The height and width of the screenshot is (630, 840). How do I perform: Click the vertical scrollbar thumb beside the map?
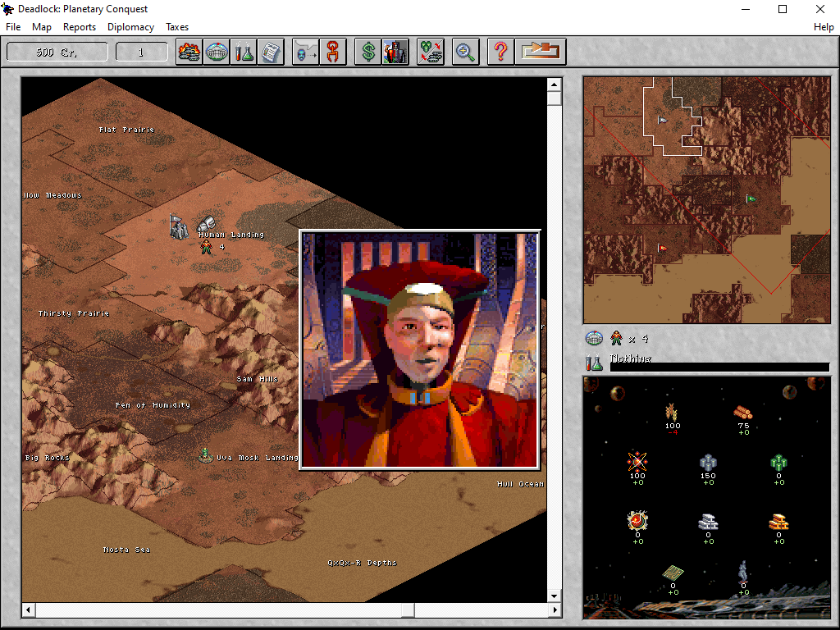[x=554, y=98]
